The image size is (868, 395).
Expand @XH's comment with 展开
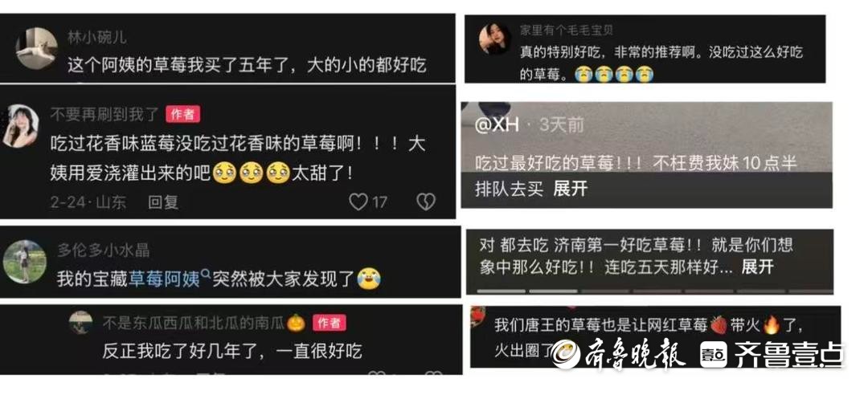tap(570, 189)
